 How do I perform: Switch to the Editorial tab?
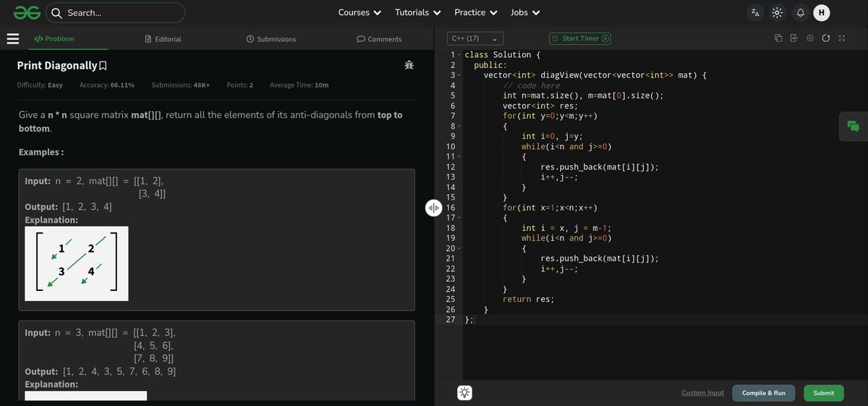pyautogui.click(x=163, y=39)
